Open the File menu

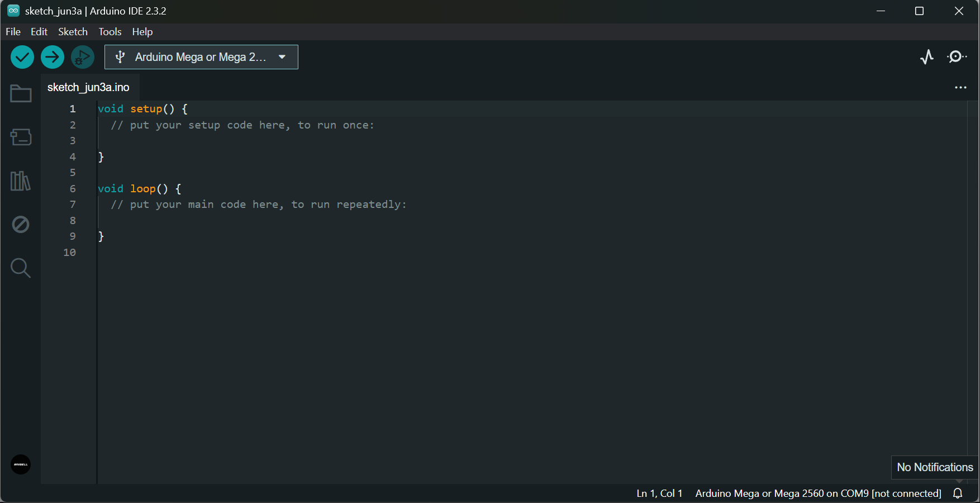point(13,32)
